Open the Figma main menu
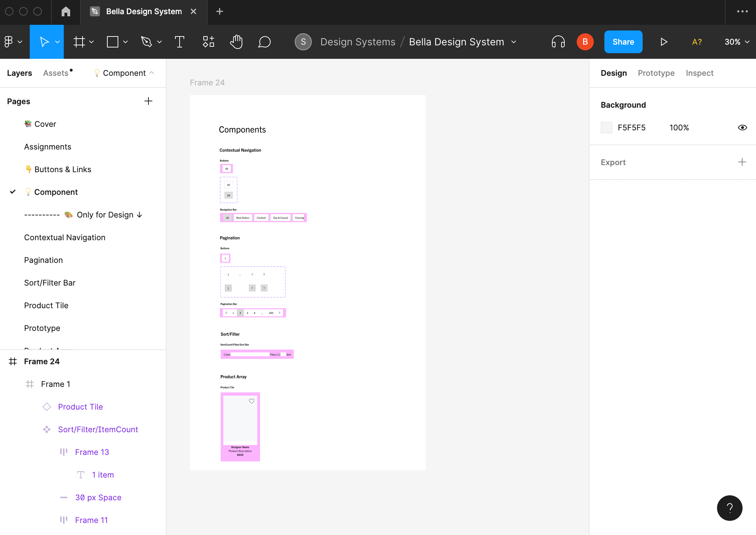The image size is (756, 535). coord(13,42)
